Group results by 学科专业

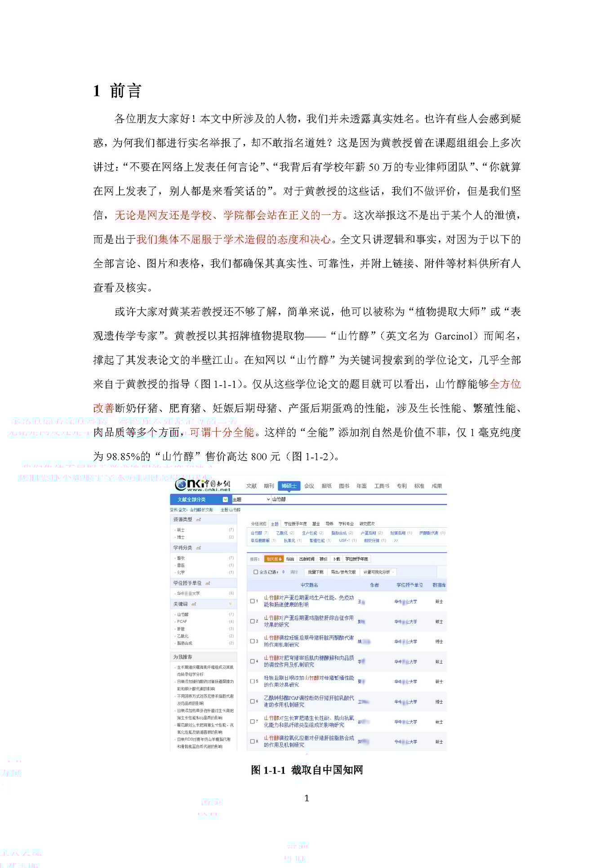[346, 524]
